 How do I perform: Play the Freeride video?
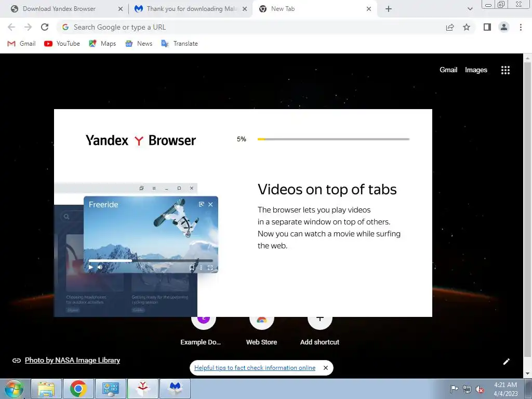(x=90, y=268)
